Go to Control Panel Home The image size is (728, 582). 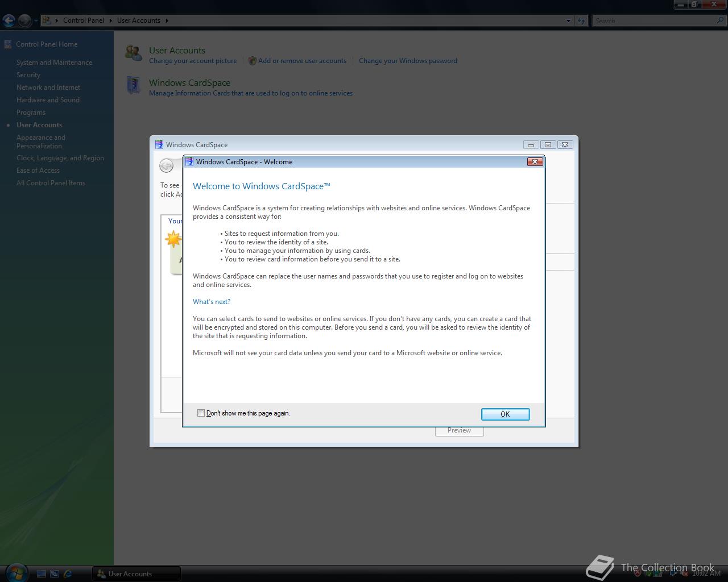(x=47, y=44)
